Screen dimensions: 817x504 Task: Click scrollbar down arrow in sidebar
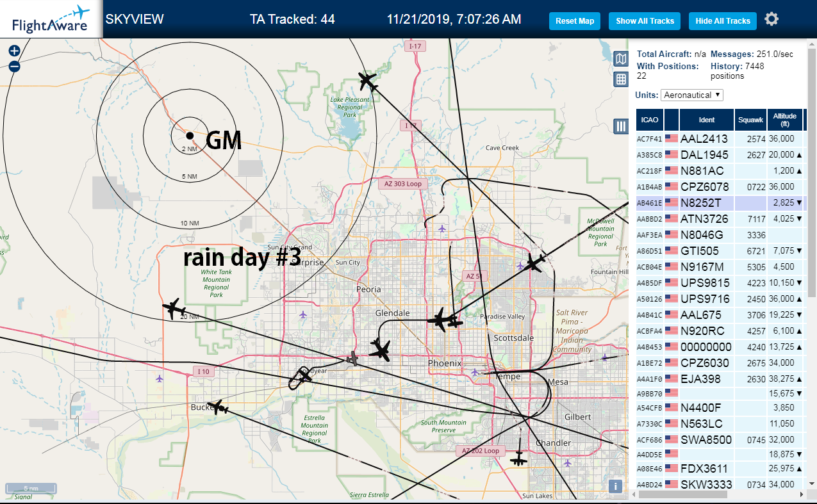811,484
